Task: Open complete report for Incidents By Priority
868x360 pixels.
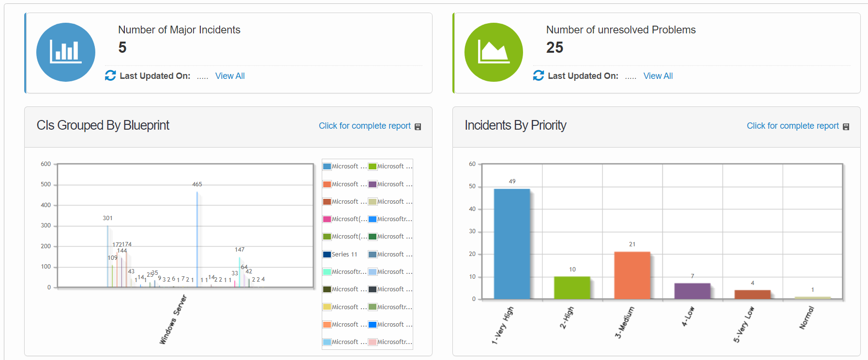Action: tap(793, 126)
